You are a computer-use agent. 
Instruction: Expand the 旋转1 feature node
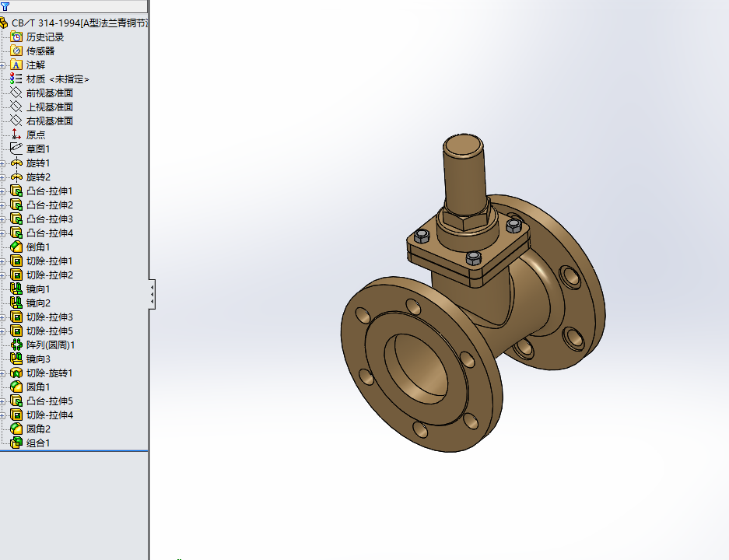2,163
